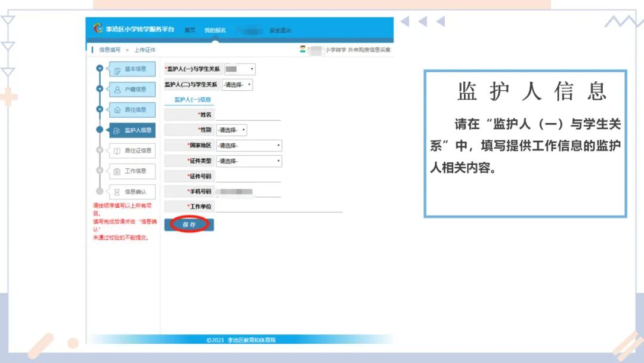Image resolution: width=644 pixels, height=363 pixels.
Task: Open the 居住证信息 ID card icon
Action: (116, 150)
